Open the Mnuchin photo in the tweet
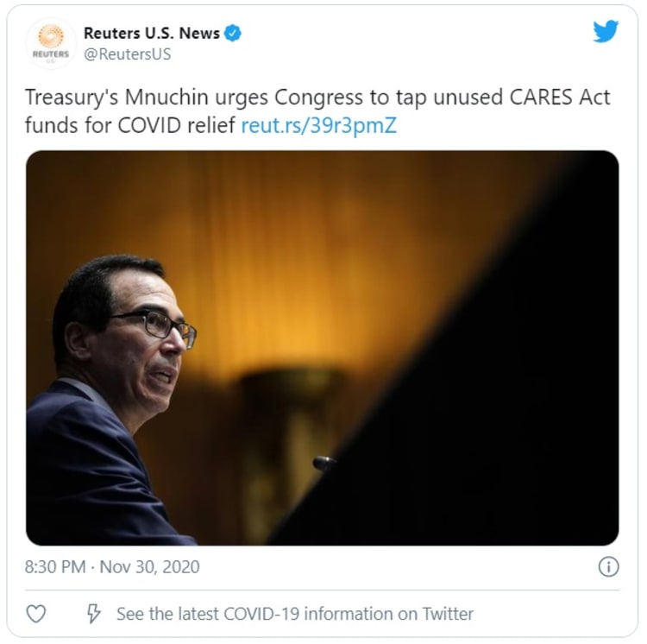Image resolution: width=647 pixels, height=644 pixels. tap(323, 348)
